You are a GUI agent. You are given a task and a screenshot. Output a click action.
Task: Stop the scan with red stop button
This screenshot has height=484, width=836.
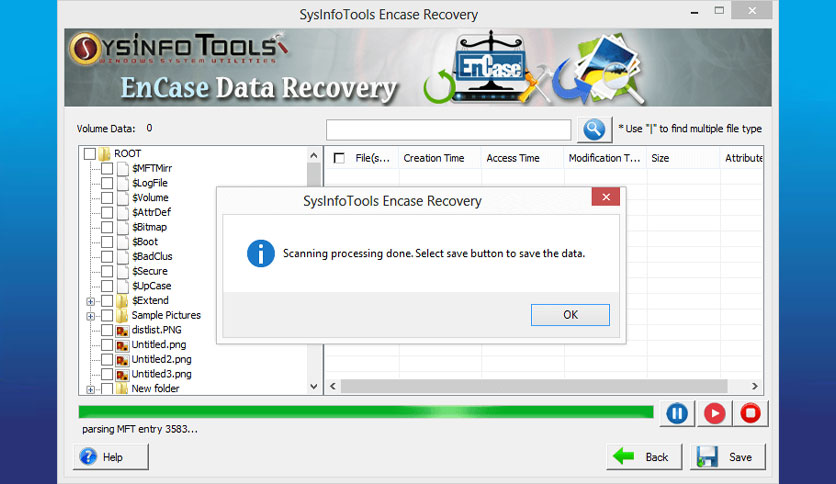pyautogui.click(x=750, y=414)
